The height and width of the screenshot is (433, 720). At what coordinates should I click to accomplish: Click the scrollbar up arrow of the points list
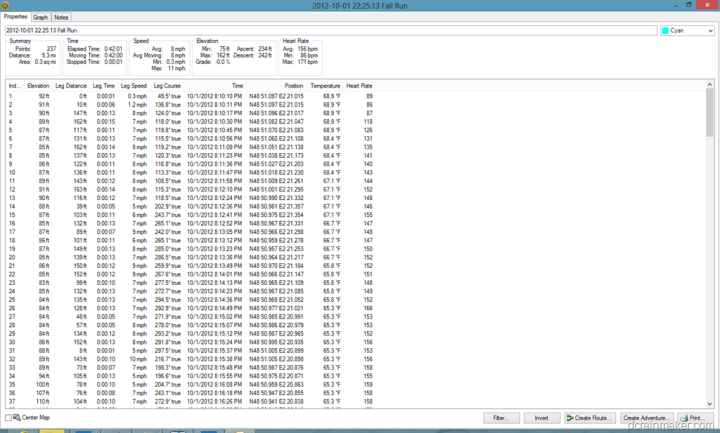pos(709,84)
